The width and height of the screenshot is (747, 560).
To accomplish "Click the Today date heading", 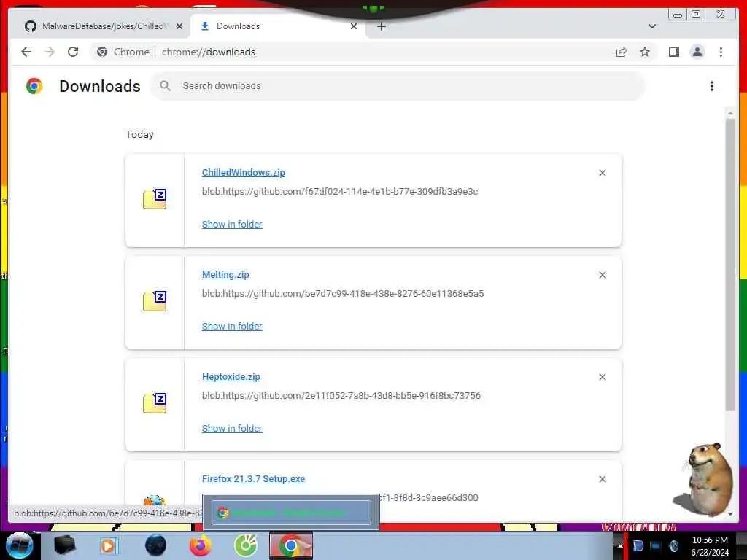I will (x=139, y=134).
